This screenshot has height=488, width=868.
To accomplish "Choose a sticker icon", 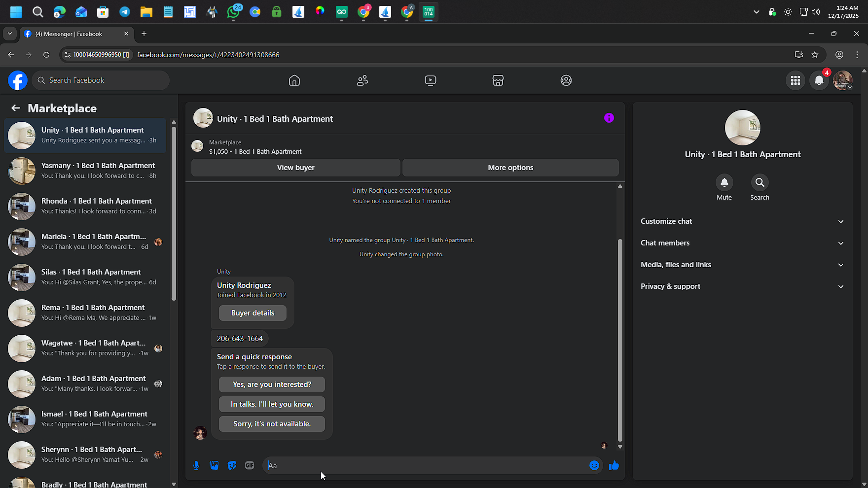I will point(232,465).
